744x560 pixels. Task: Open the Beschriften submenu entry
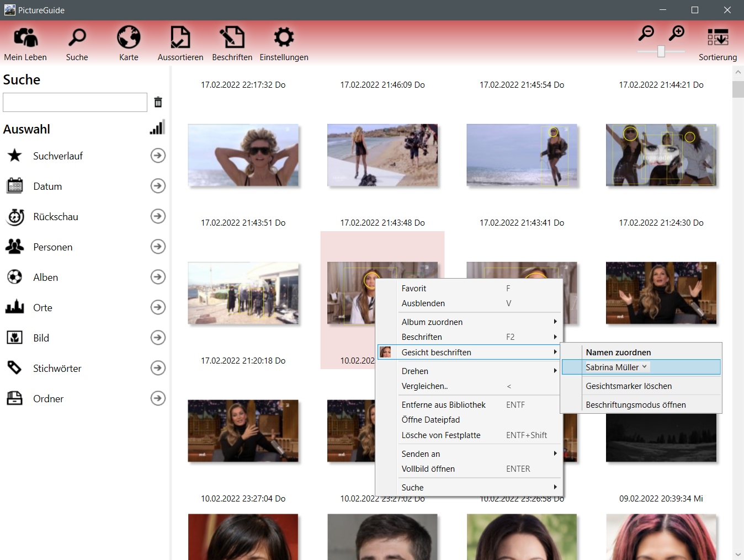(x=469, y=337)
